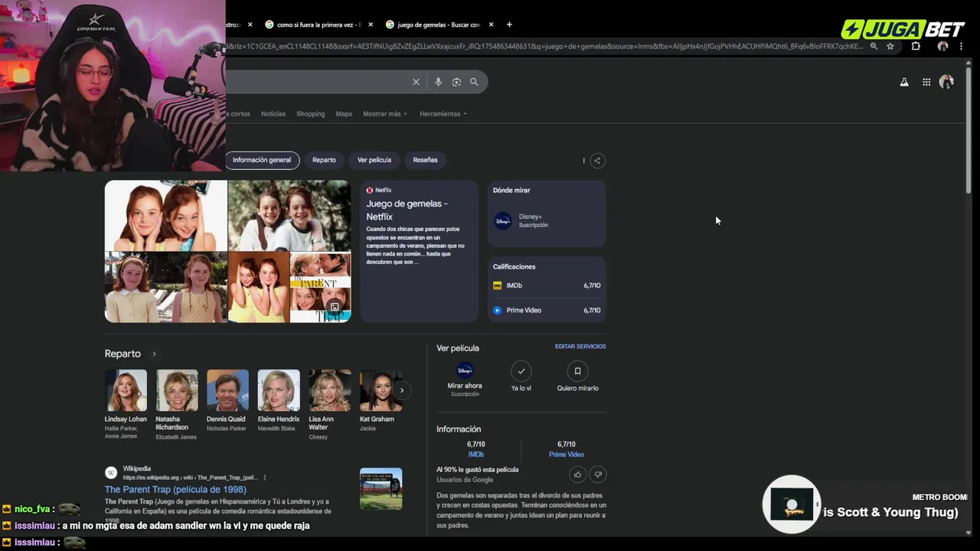Click the magnifier search button in search box
This screenshot has width=980, height=551.
[474, 82]
